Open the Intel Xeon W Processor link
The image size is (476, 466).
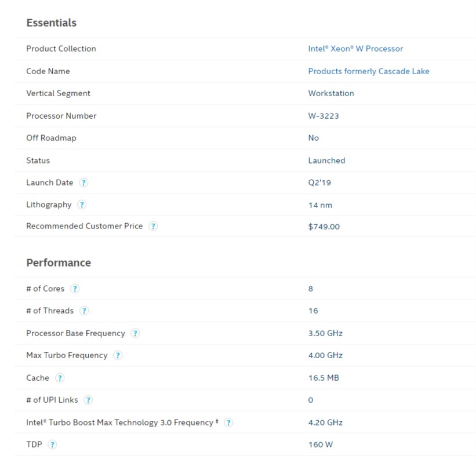pos(355,49)
